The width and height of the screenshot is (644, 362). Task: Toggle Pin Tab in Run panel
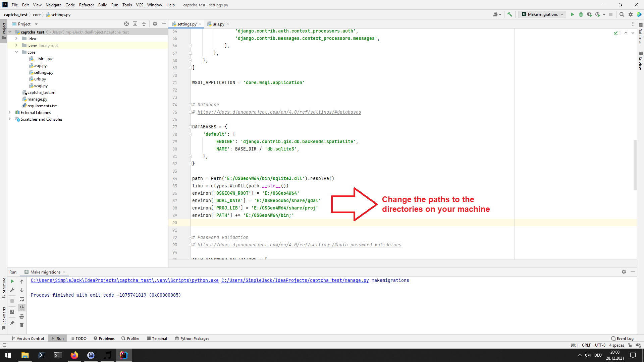(x=12, y=323)
